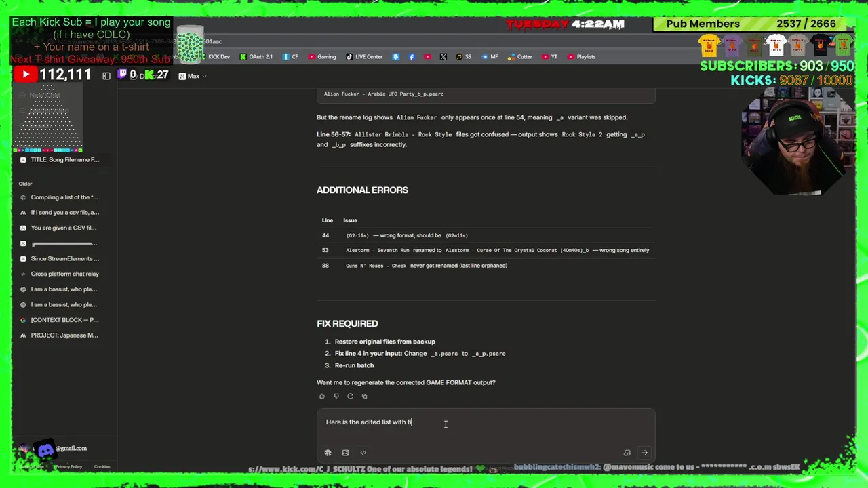Screen dimensions: 868x488
Task: Click the blue bookmark icon before Facebook
Action: 396,57
